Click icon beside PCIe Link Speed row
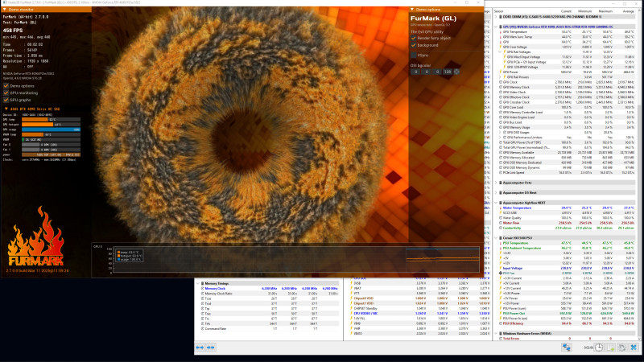Viewport: 644px width, 362px height. [501, 172]
